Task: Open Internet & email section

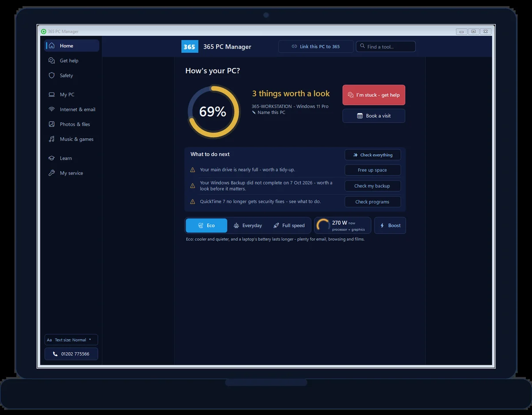Action: (x=72, y=110)
